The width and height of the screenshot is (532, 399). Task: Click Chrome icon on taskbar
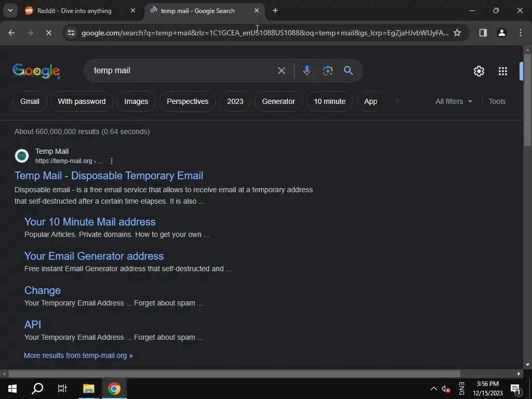point(114,389)
